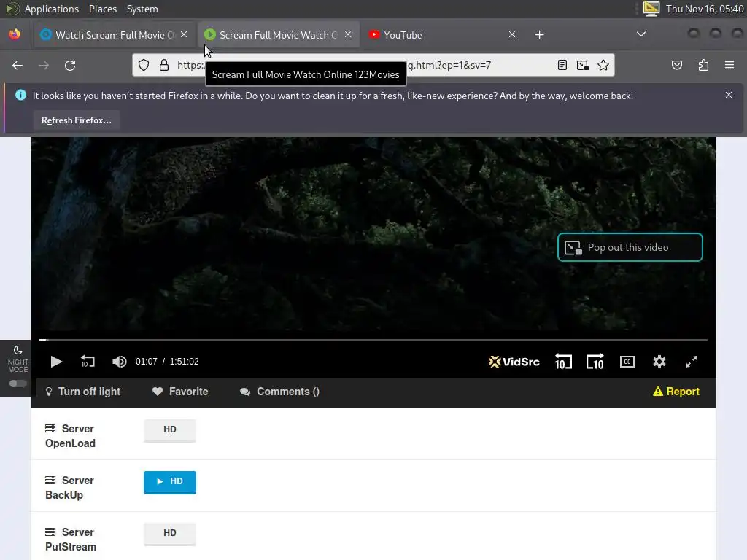Open Comments section
Viewport: 747px width, 560px height.
coord(279,392)
